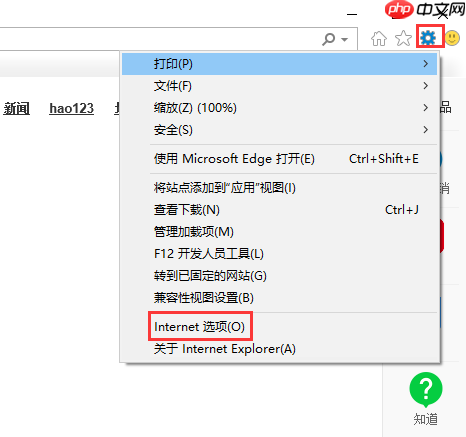Expand the arrow beside 缩放(Z)

click(426, 108)
